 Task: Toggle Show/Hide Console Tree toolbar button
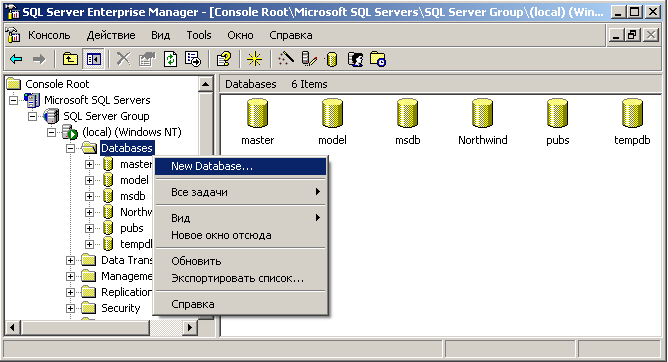(x=93, y=59)
